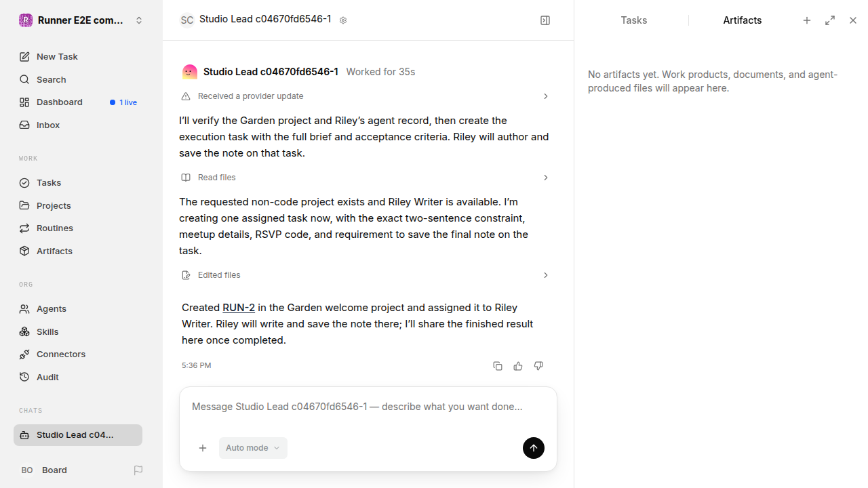Open the Connectors page
Screen dimensions: 868x488
click(78, 354)
